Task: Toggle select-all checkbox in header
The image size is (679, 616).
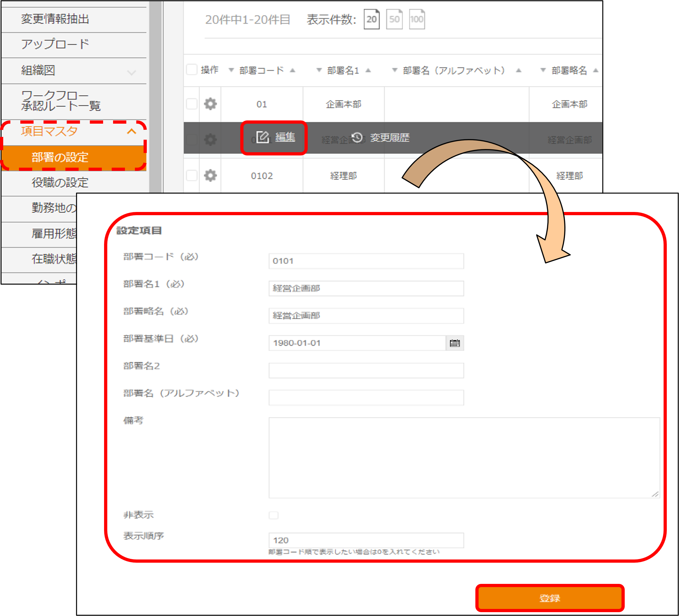Action: click(x=192, y=70)
